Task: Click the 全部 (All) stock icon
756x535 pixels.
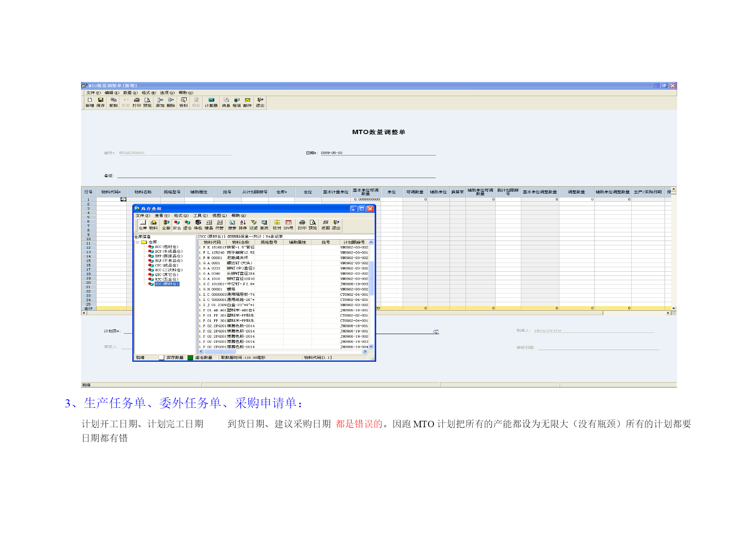Action: click(x=166, y=225)
